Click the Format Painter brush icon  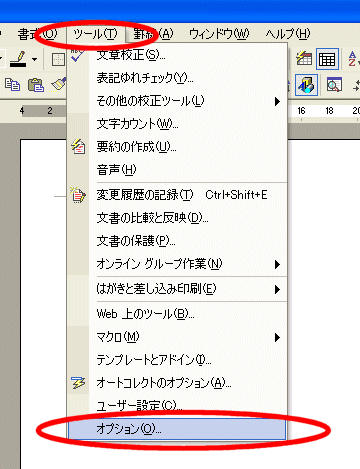tap(59, 85)
